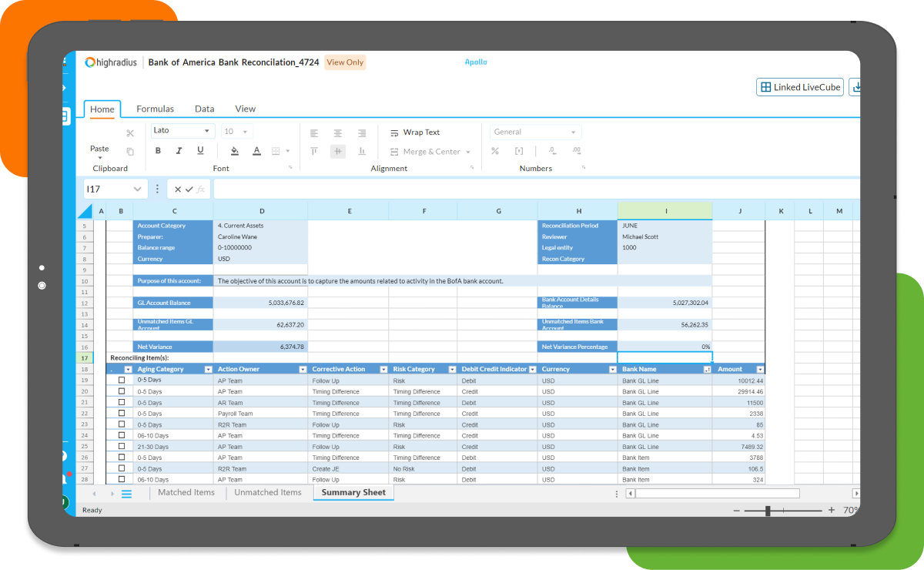924x570 pixels.
Task: Open Action Owner filter dropdown
Action: click(x=302, y=370)
